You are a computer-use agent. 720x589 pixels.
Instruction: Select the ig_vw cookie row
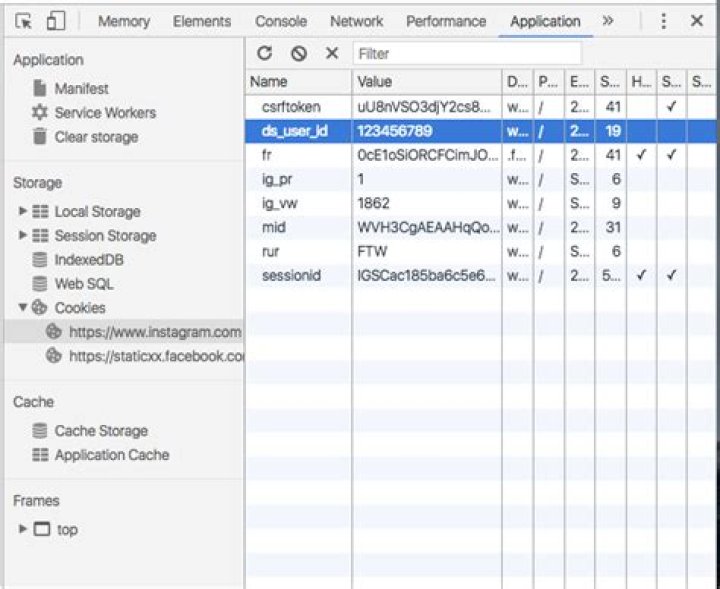point(481,203)
